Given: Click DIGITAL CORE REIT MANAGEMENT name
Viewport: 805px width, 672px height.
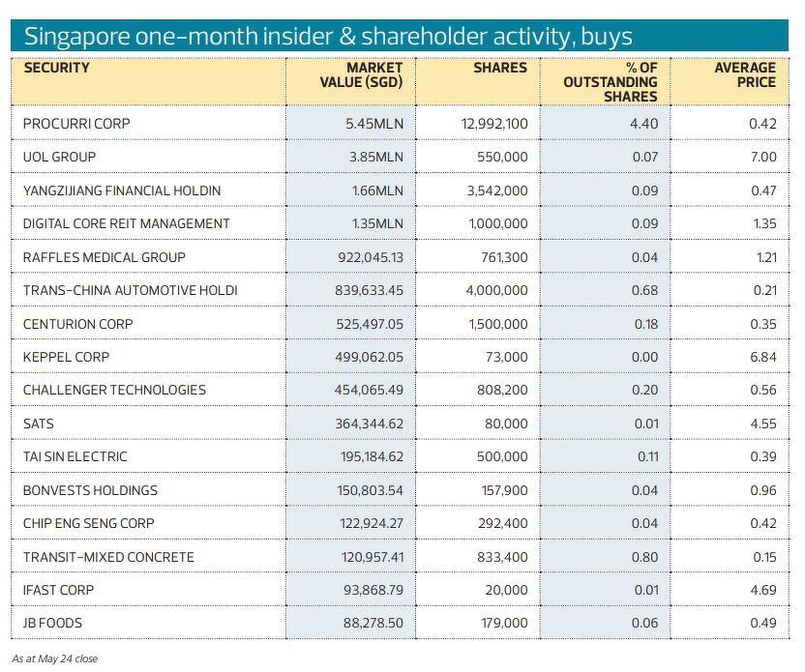Looking at the screenshot, I should pyautogui.click(x=127, y=224).
